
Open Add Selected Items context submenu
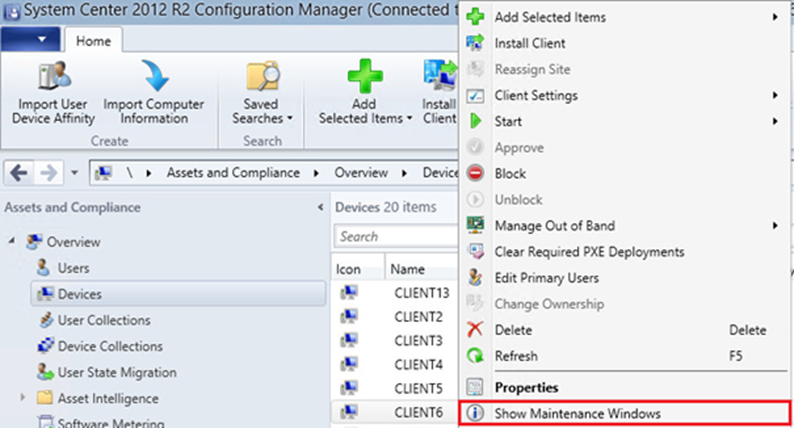(625, 17)
